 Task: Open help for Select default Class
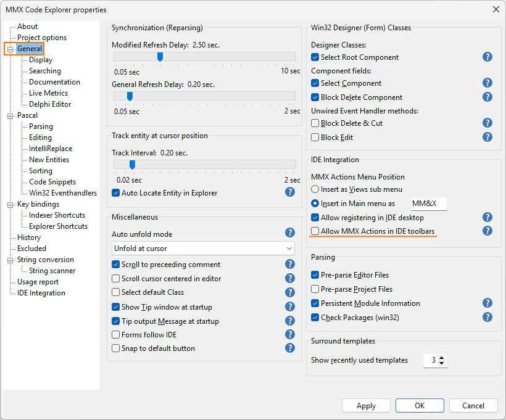[290, 292]
